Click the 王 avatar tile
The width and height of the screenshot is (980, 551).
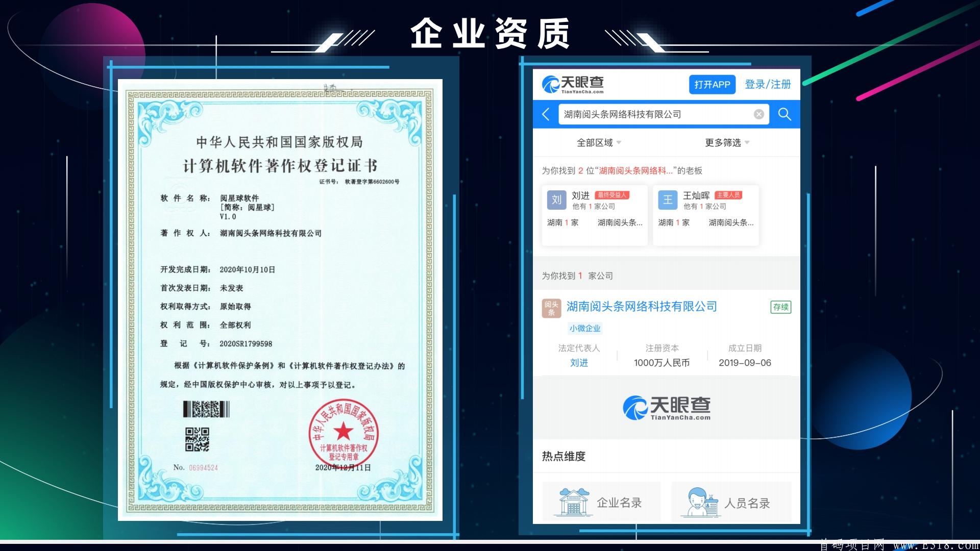(x=668, y=200)
